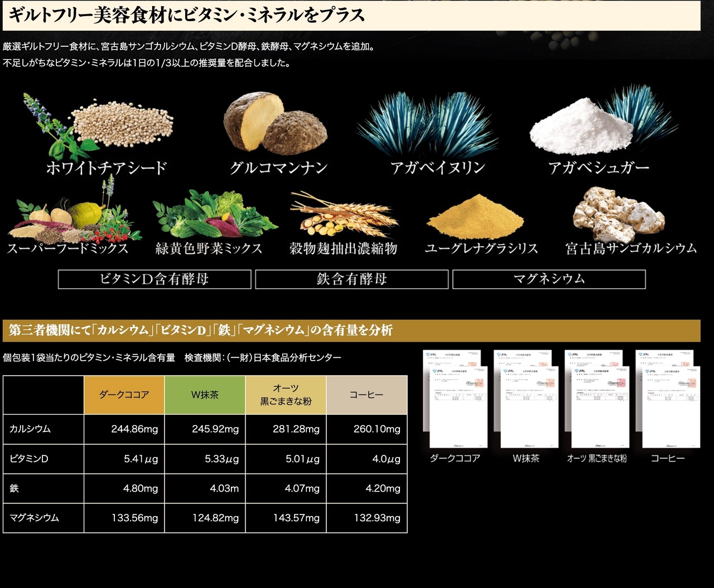Viewport: 714px width, 588px height.
Task: Click the grain koji extract (穀物麹抽出濃縮物) image
Action: pos(343,215)
